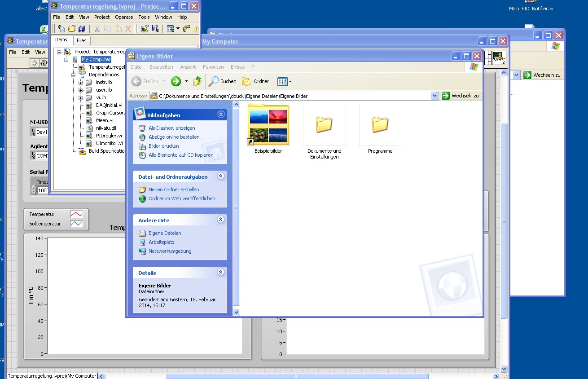Select PIDregler.vi in the project tree
This screenshot has width=588, height=379.
109,136
